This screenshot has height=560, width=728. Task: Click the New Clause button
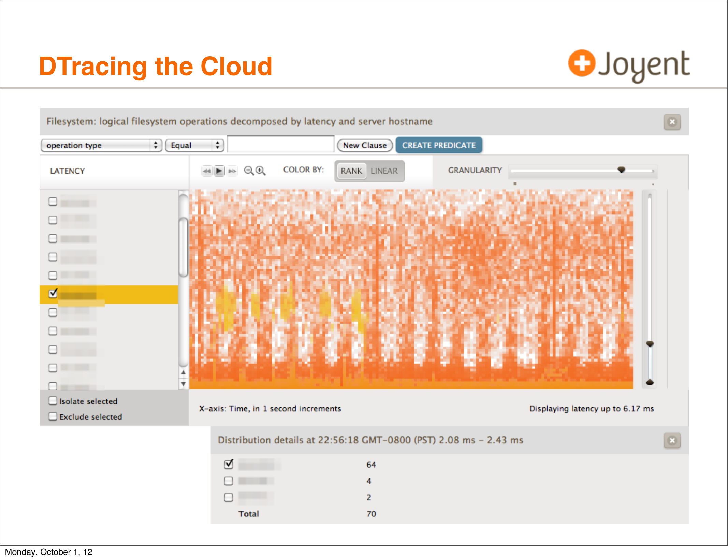364,145
